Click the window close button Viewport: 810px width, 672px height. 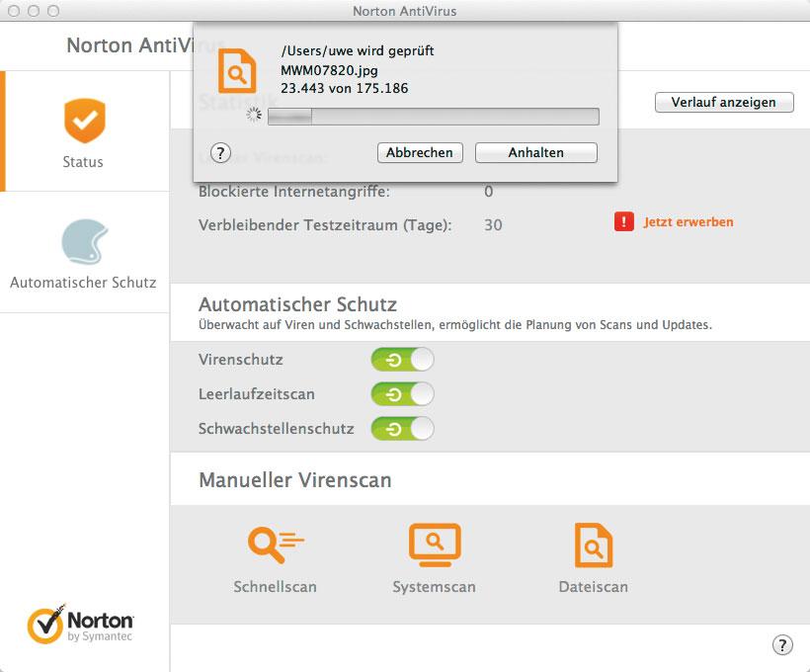click(x=14, y=11)
